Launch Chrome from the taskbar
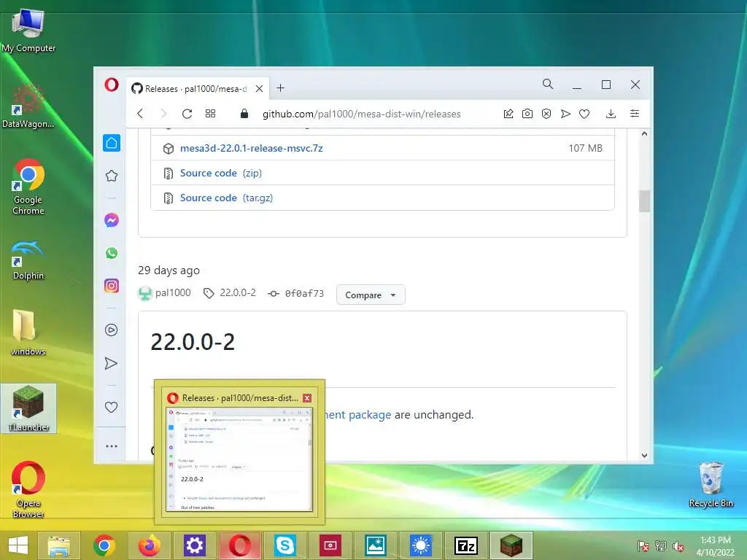The height and width of the screenshot is (560, 747). pos(104,545)
